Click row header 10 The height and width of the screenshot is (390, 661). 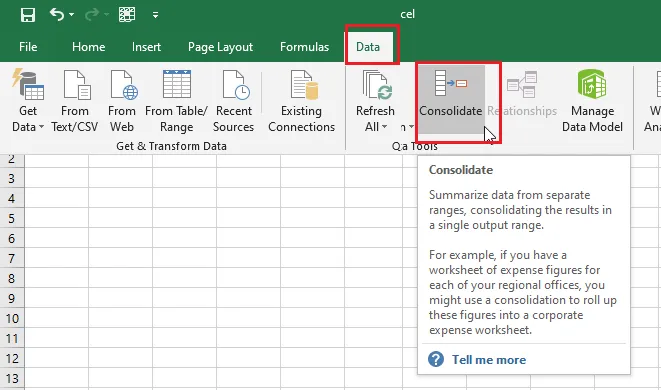[x=12, y=318]
